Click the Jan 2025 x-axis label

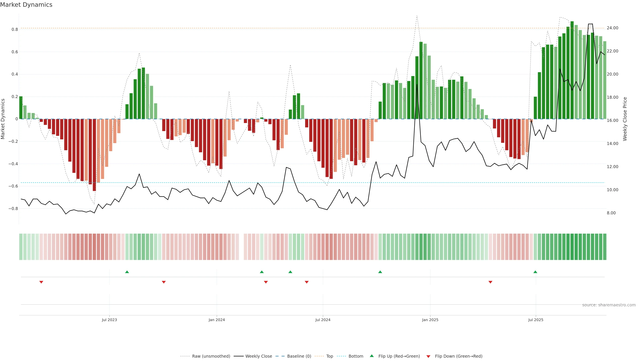pyautogui.click(x=430, y=320)
